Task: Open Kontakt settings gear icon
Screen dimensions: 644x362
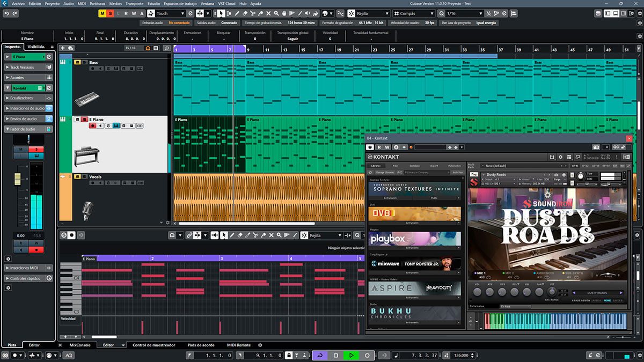Action: click(561, 157)
